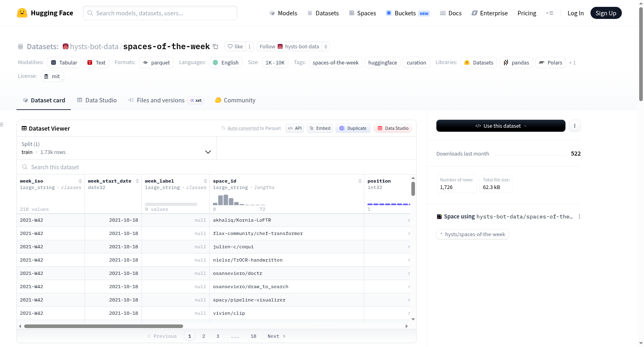Focus Search this dataset field
The width and height of the screenshot is (644, 347).
(217, 167)
